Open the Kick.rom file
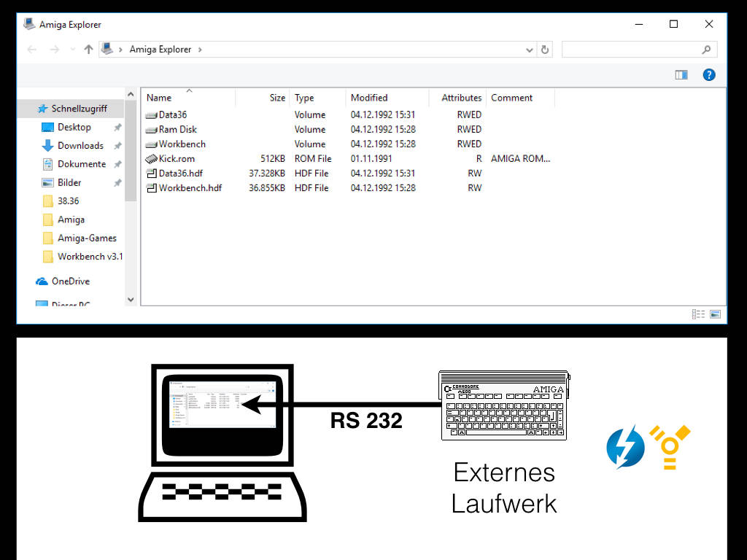 [177, 158]
